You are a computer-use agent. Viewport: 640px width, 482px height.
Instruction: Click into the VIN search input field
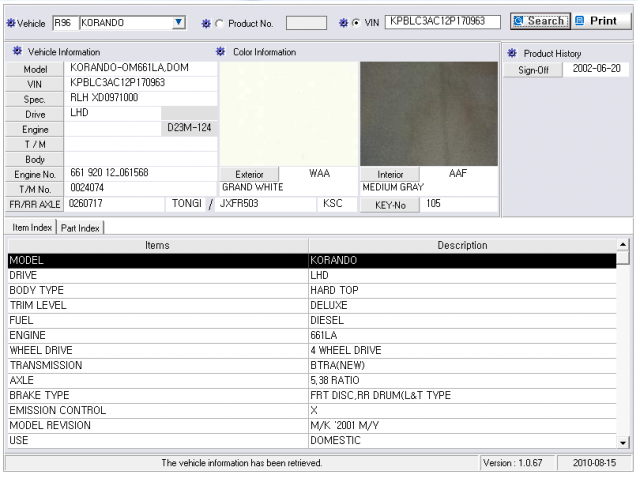pyautogui.click(x=443, y=22)
